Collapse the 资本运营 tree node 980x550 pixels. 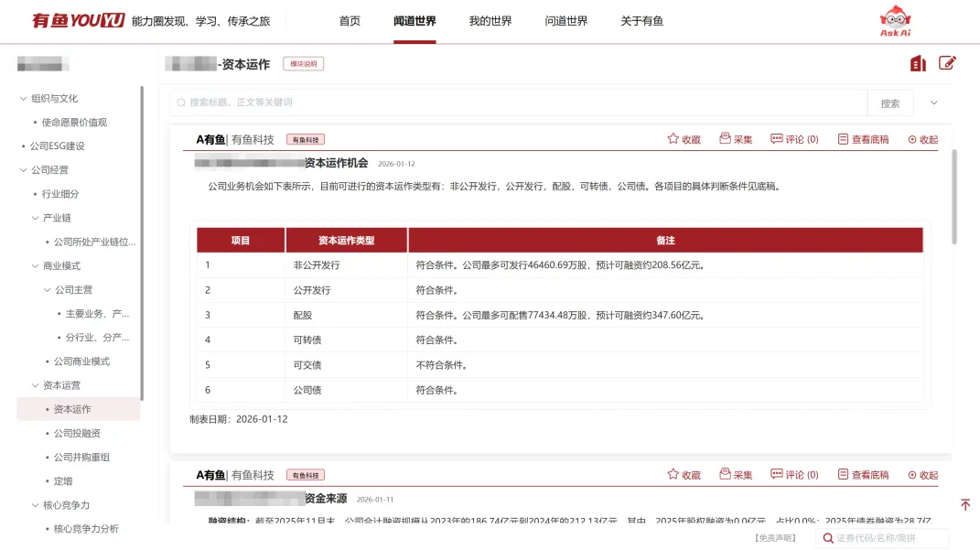[x=35, y=385]
